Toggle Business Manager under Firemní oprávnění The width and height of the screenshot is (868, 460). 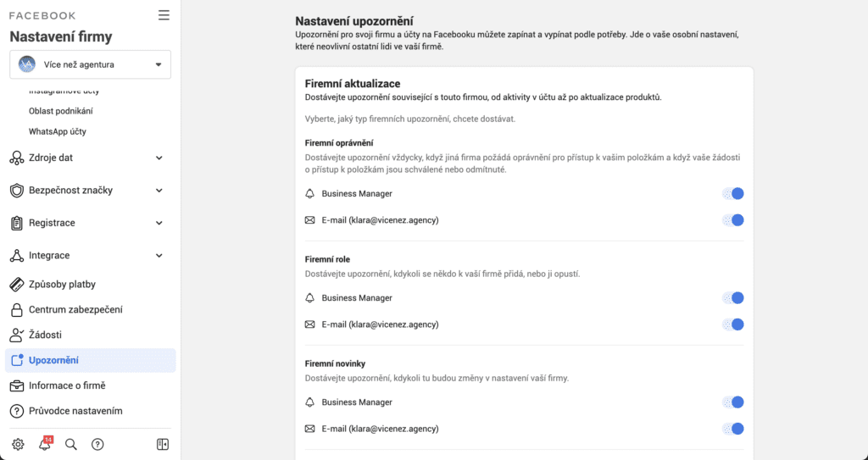(734, 194)
